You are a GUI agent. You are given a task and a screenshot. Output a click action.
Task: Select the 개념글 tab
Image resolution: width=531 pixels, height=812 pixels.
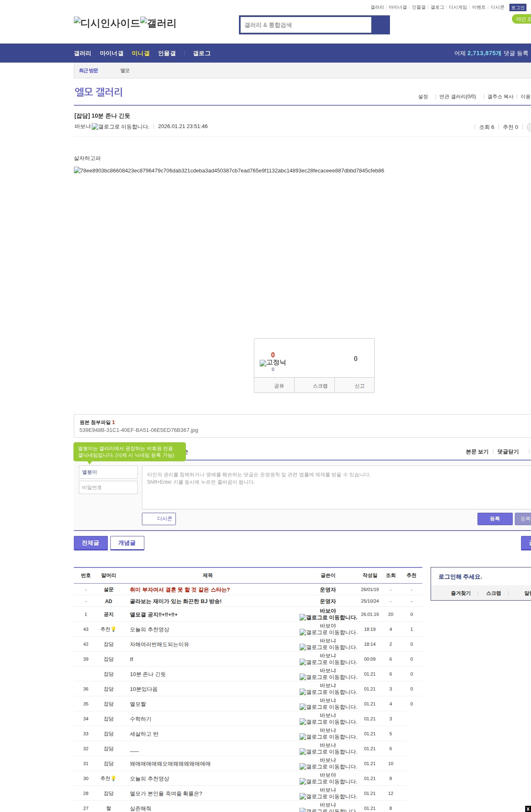click(127, 543)
